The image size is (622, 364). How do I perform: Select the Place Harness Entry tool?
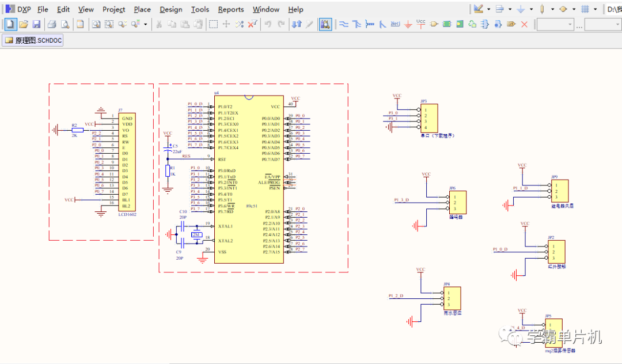[x=498, y=24]
